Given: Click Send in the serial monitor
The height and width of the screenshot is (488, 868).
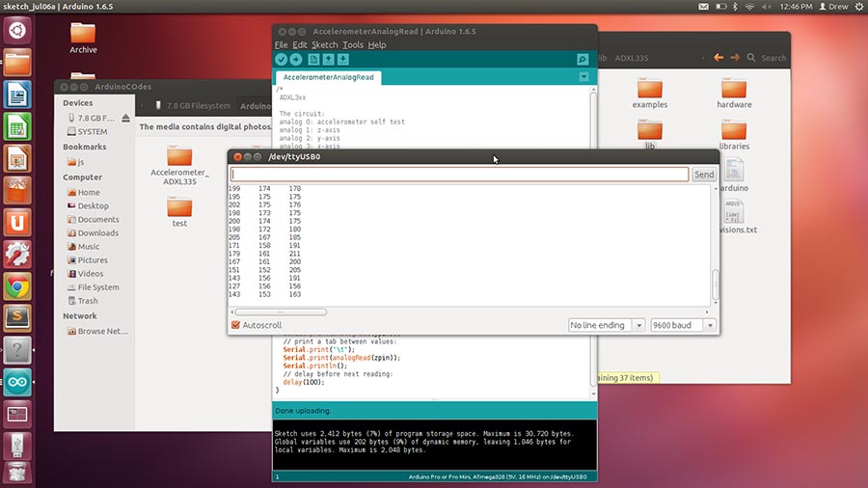Looking at the screenshot, I should tap(704, 175).
